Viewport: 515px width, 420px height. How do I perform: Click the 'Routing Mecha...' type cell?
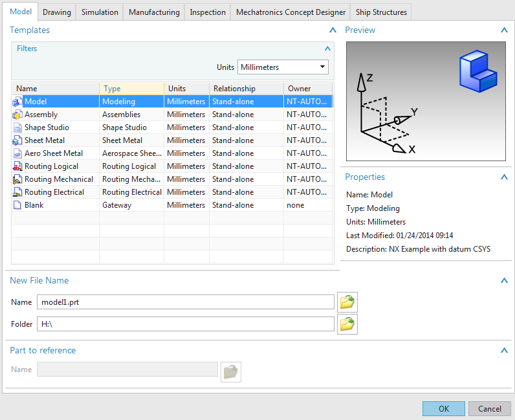click(x=131, y=179)
